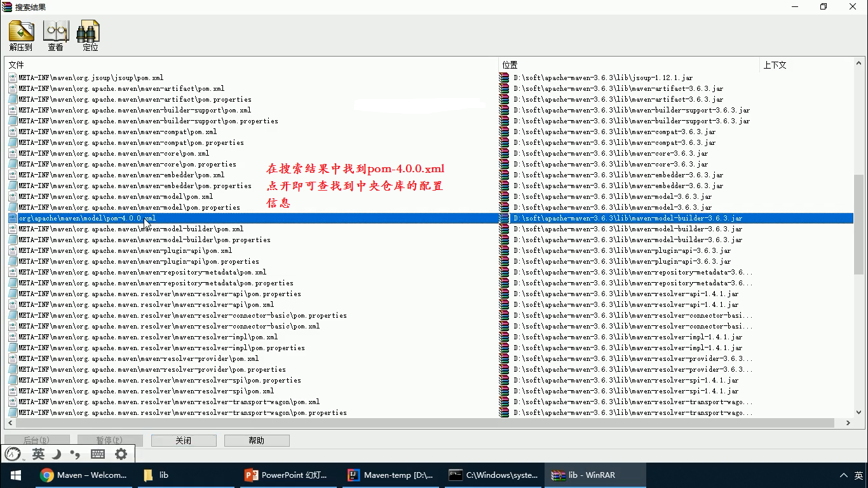The width and height of the screenshot is (868, 488).
Task: Select maven-compat\pom.xml result row
Action: click(430, 132)
